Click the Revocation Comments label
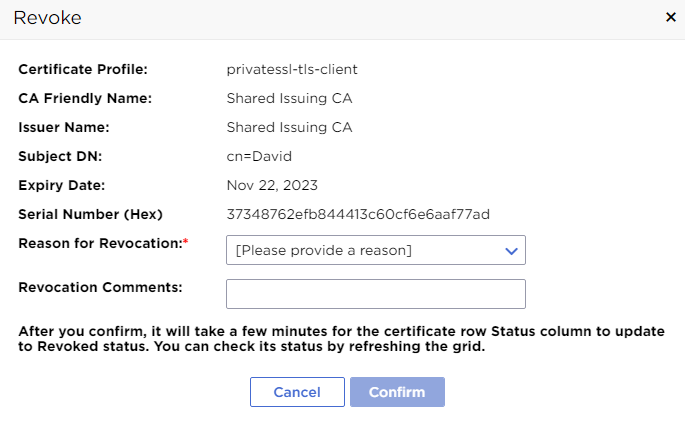Screen dimensions: 685x431 (x=100, y=287)
